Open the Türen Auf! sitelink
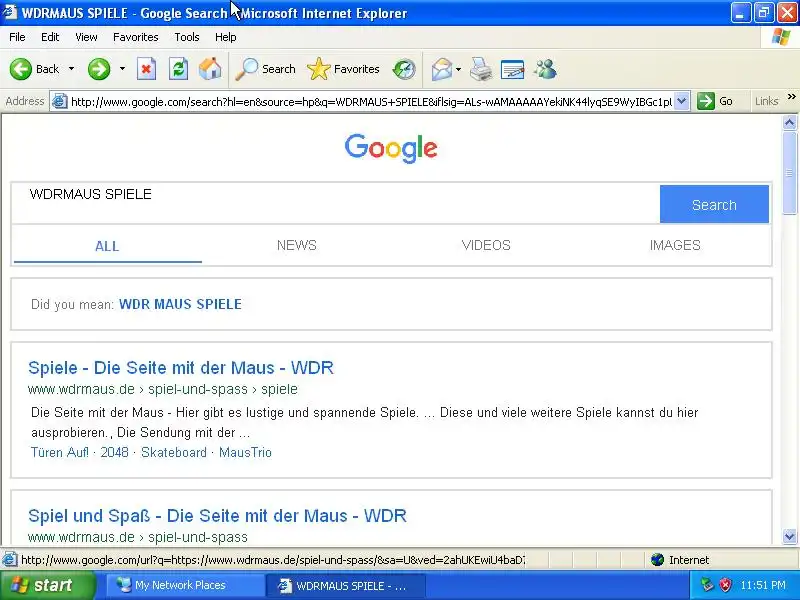This screenshot has width=800, height=600. (x=60, y=452)
